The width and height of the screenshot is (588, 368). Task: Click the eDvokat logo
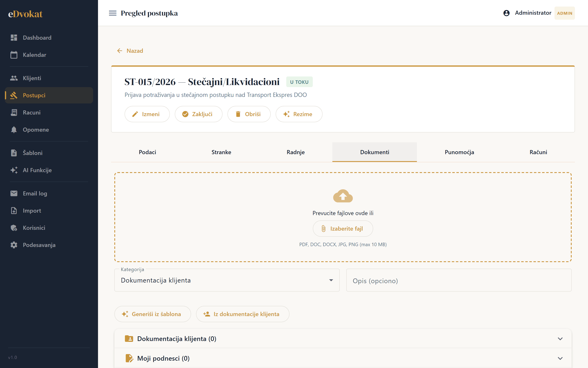25,14
